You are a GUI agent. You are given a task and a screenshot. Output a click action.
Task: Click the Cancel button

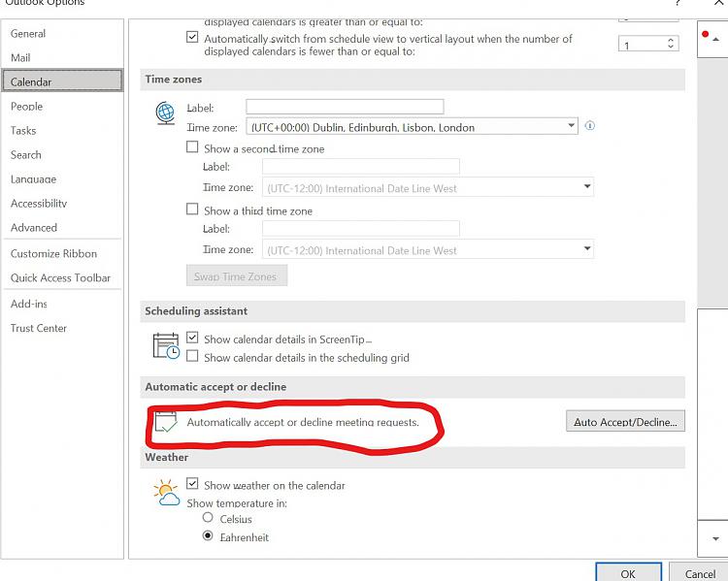700,573
